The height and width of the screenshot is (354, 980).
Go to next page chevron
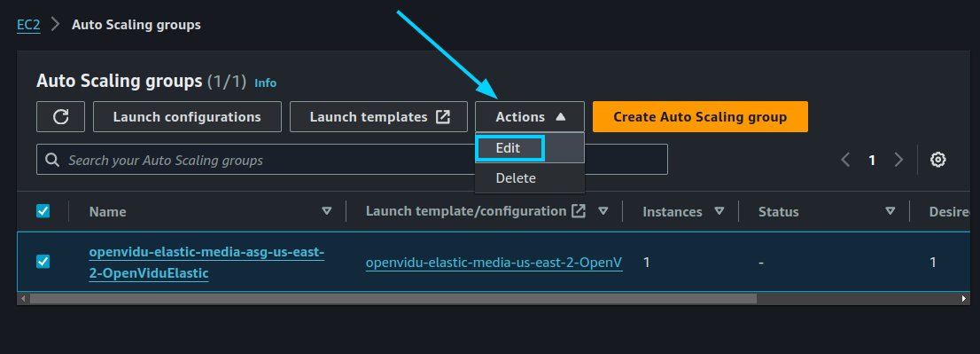click(898, 160)
